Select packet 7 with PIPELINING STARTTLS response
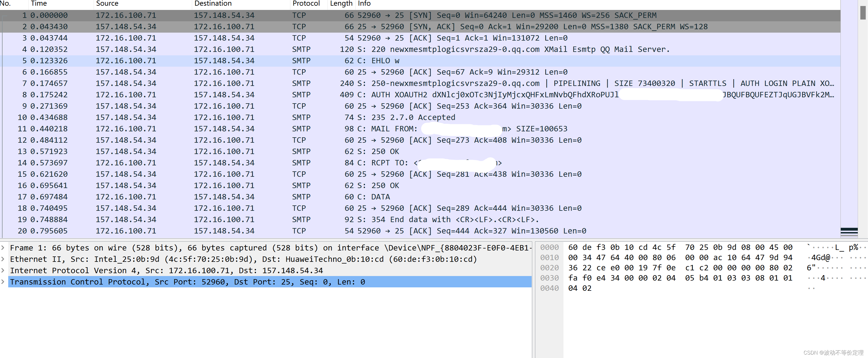Image resolution: width=868 pixels, height=358 pixels. [420, 83]
